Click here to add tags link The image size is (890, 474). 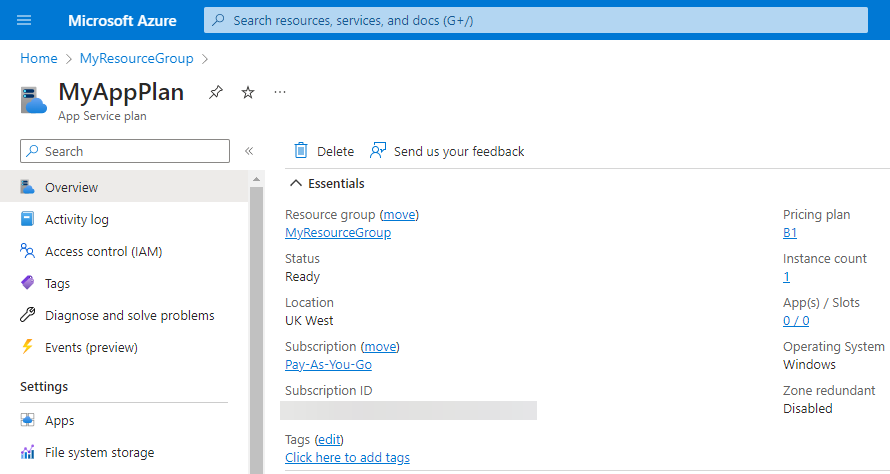point(347,458)
